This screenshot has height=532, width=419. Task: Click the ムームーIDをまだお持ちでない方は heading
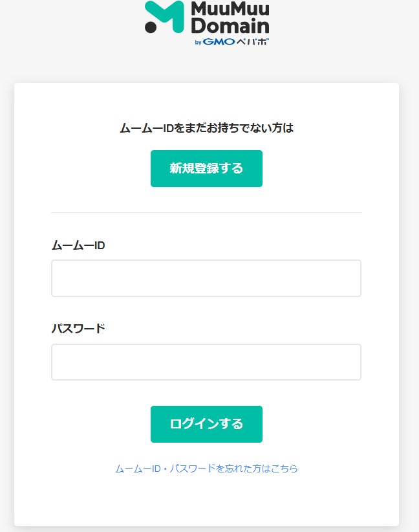pyautogui.click(x=206, y=128)
